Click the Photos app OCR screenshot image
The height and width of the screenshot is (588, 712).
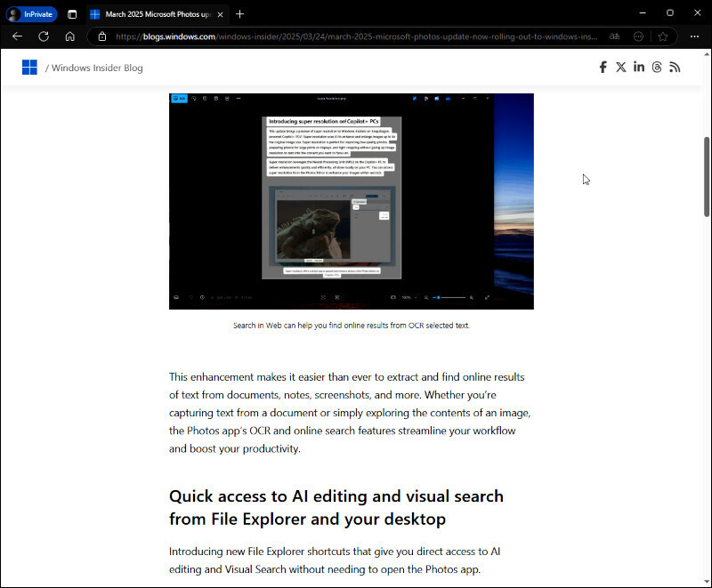point(352,201)
